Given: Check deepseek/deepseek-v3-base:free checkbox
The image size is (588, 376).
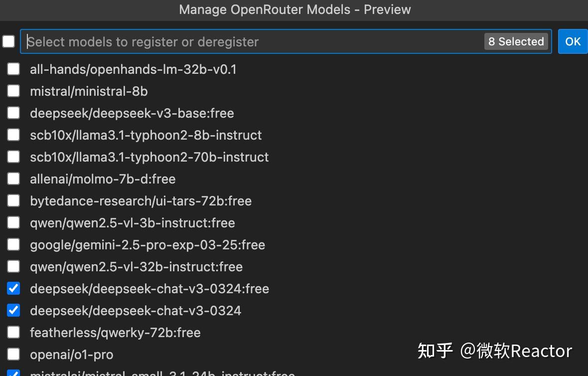Looking at the screenshot, I should pos(13,113).
